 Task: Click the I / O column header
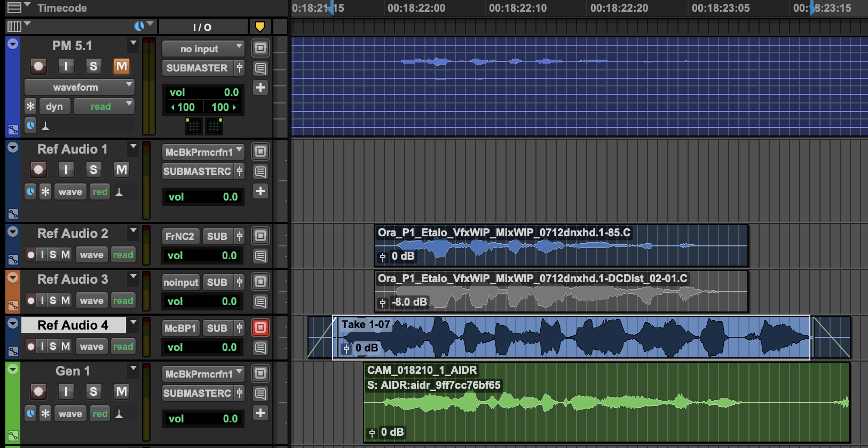tap(202, 27)
